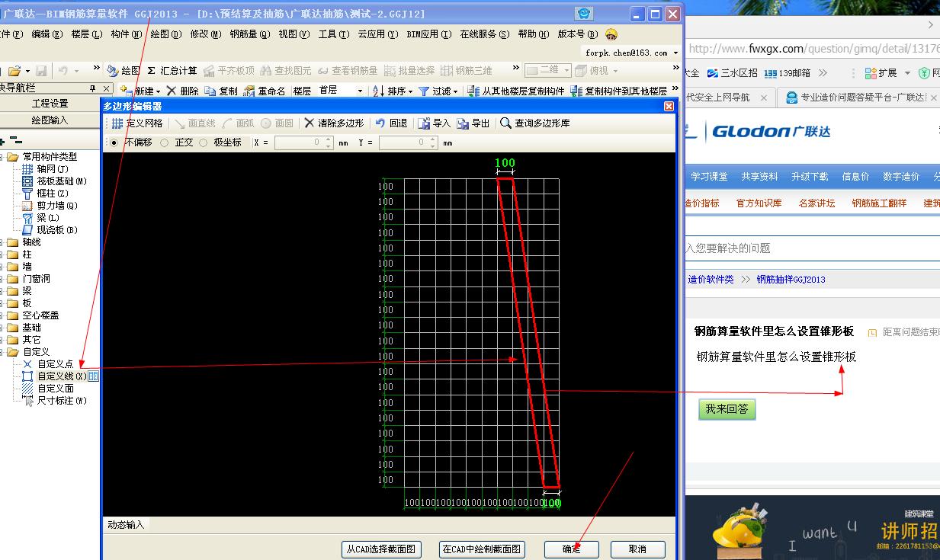Click 导入 import in polygon editor

click(435, 123)
